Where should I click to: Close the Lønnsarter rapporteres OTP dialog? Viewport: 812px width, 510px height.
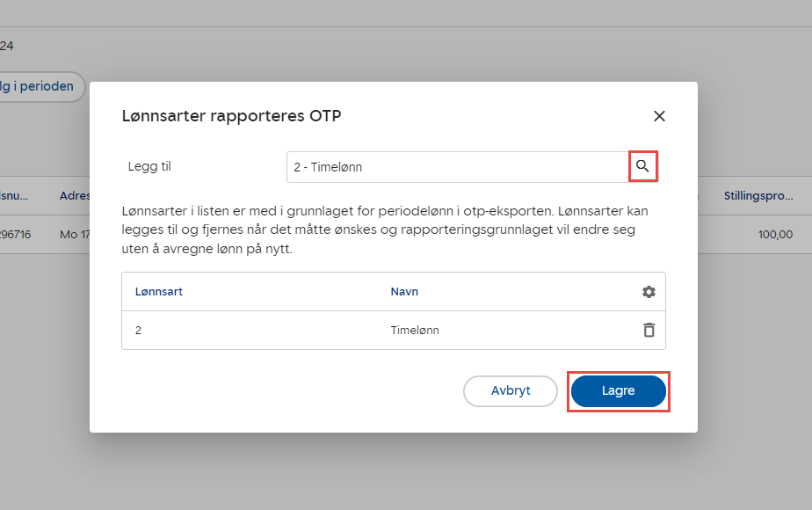[x=659, y=116]
